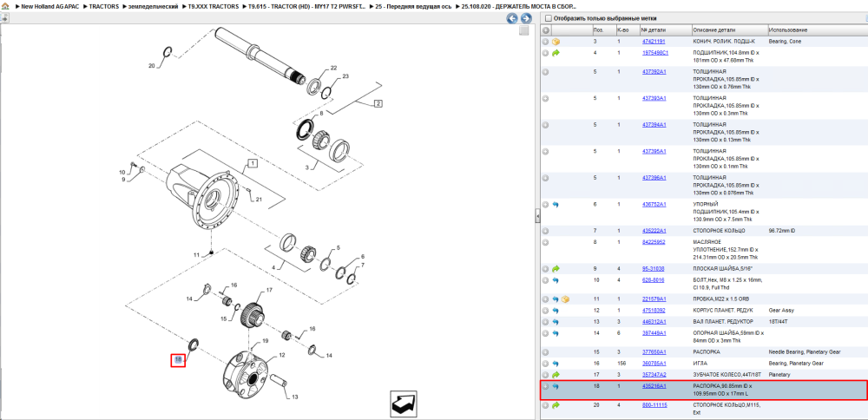Click the 'СТОПОРНОЕ КОЛЬЦО' 96.72mm ID row text
Screen dimensions: 868x420
point(719,231)
